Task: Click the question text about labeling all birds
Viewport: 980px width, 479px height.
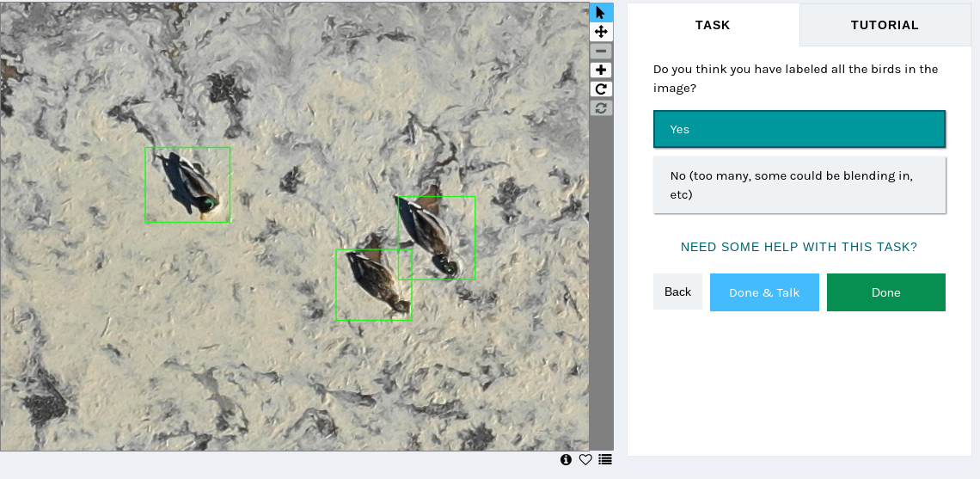Action: 796,78
